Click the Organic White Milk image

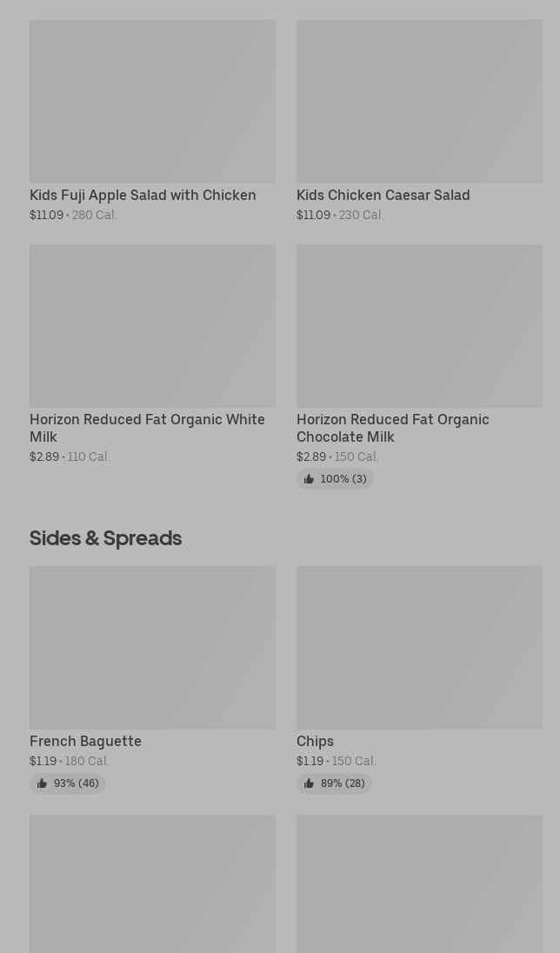pyautogui.click(x=152, y=325)
